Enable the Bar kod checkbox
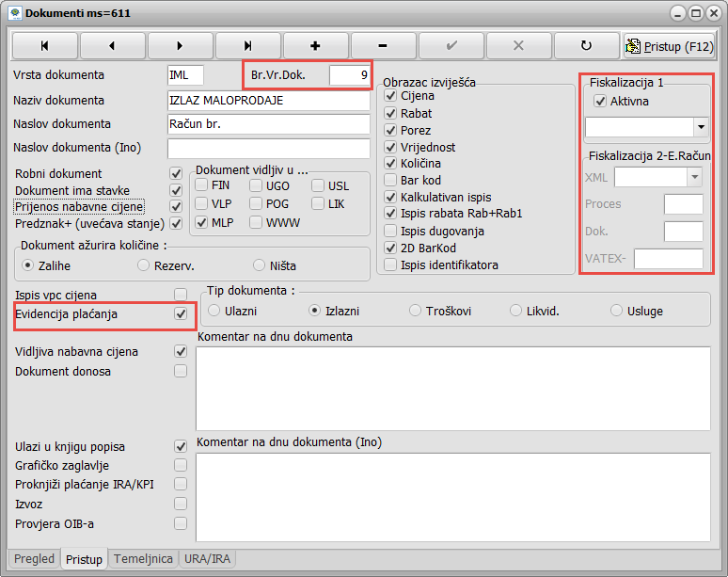Image resolution: width=728 pixels, height=577 pixels. [x=390, y=180]
